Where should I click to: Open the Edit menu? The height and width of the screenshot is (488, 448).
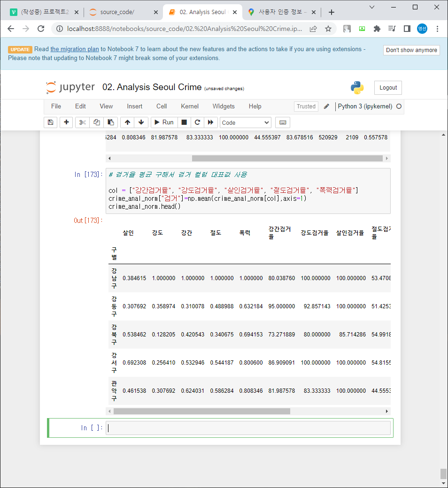coord(80,107)
